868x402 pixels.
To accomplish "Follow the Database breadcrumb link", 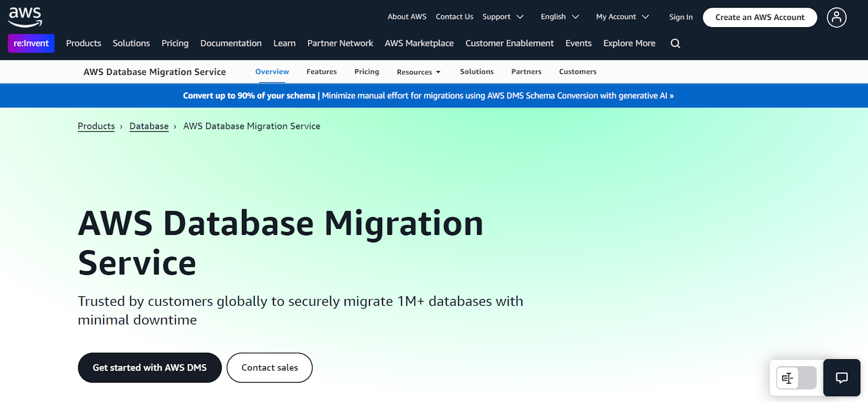I will pyautogui.click(x=149, y=126).
